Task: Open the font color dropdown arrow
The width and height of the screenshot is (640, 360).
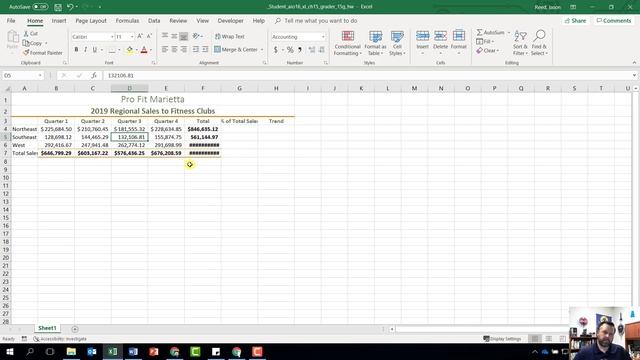Action: (151, 50)
